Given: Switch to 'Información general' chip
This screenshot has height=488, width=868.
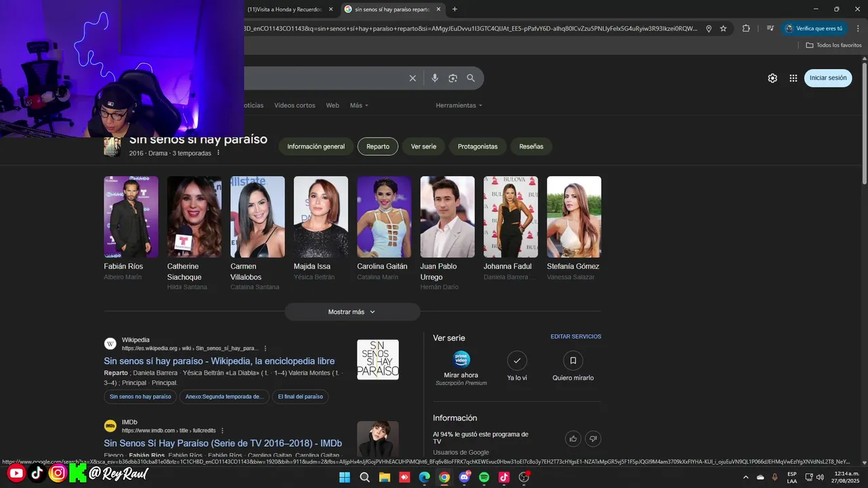Looking at the screenshot, I should point(316,146).
